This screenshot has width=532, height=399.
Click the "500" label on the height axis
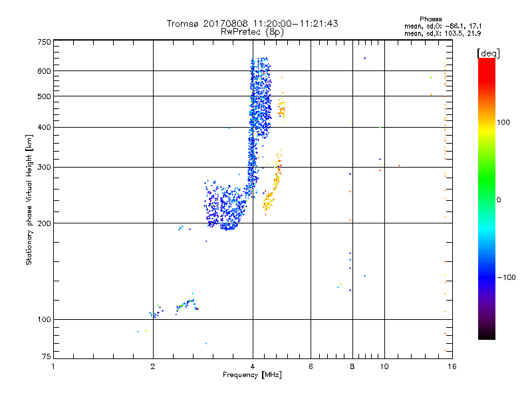pyautogui.click(x=45, y=96)
